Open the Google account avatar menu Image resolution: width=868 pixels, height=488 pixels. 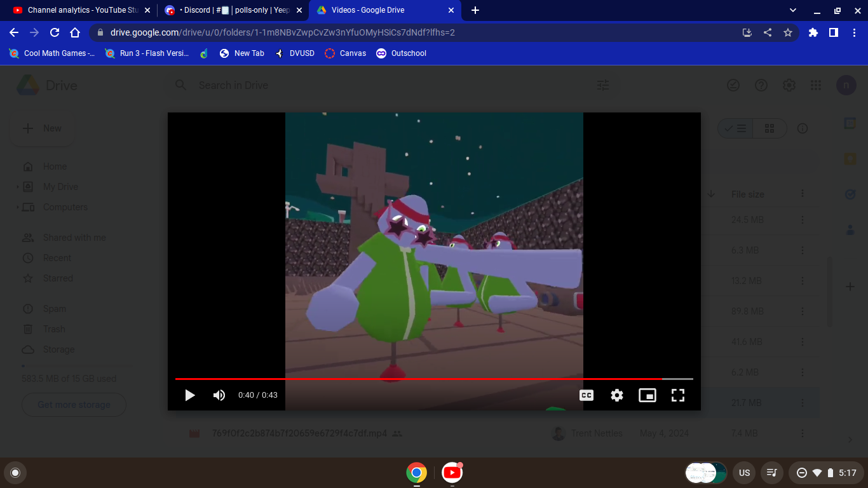pyautogui.click(x=846, y=85)
